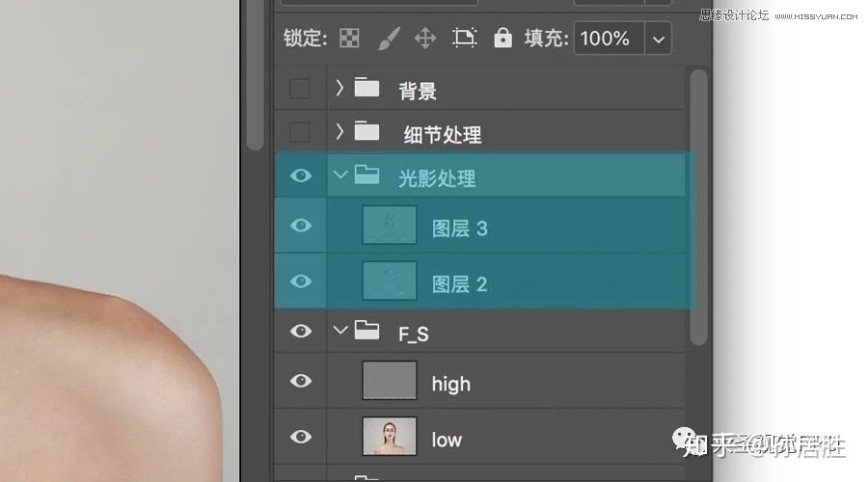Click the F_S group folder icon
This screenshot has height=482, width=868.
pyautogui.click(x=367, y=331)
